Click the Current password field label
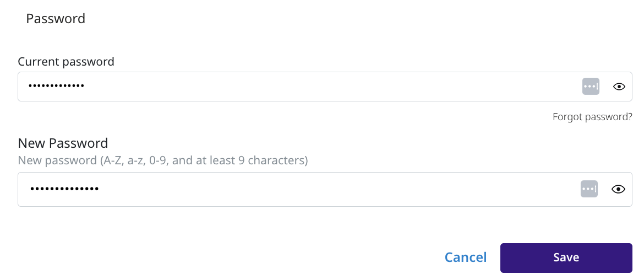 66,62
